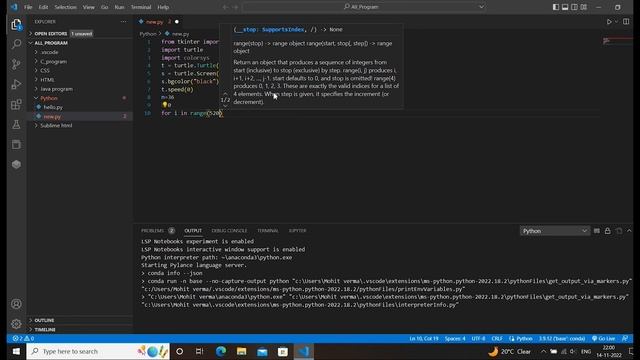Switch to the Output tab
Screen dimensions: 640x360
[193, 231]
